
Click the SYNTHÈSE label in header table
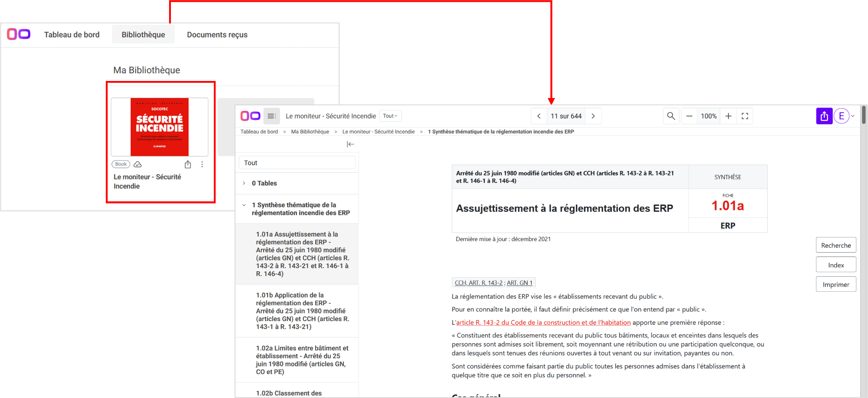727,177
